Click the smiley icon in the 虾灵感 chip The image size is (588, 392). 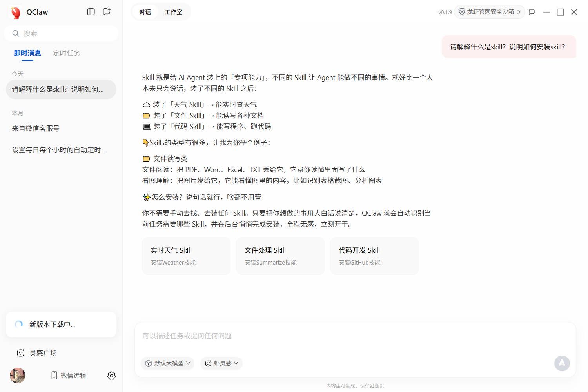tap(208, 363)
